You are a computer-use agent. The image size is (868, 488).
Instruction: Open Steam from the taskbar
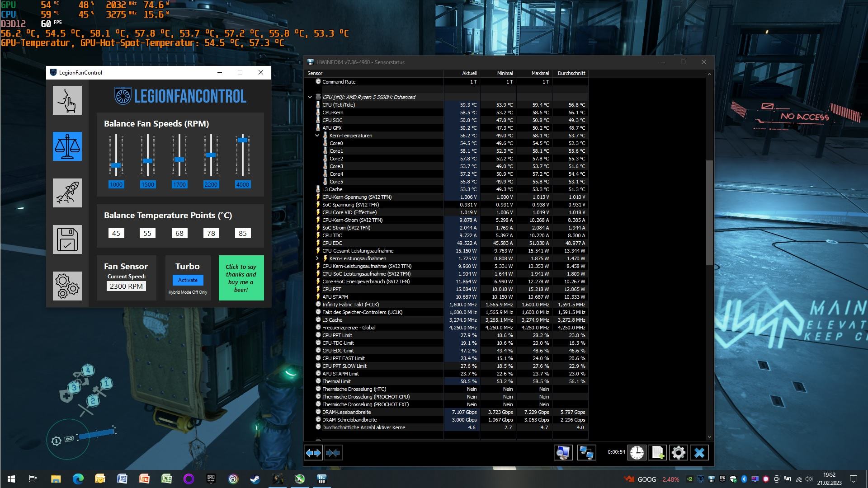(x=255, y=479)
